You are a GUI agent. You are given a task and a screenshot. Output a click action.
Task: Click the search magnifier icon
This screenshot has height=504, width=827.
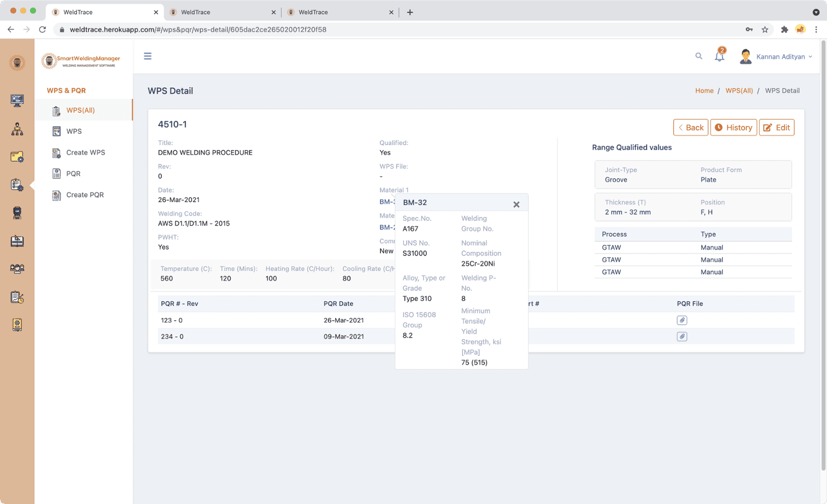(699, 56)
